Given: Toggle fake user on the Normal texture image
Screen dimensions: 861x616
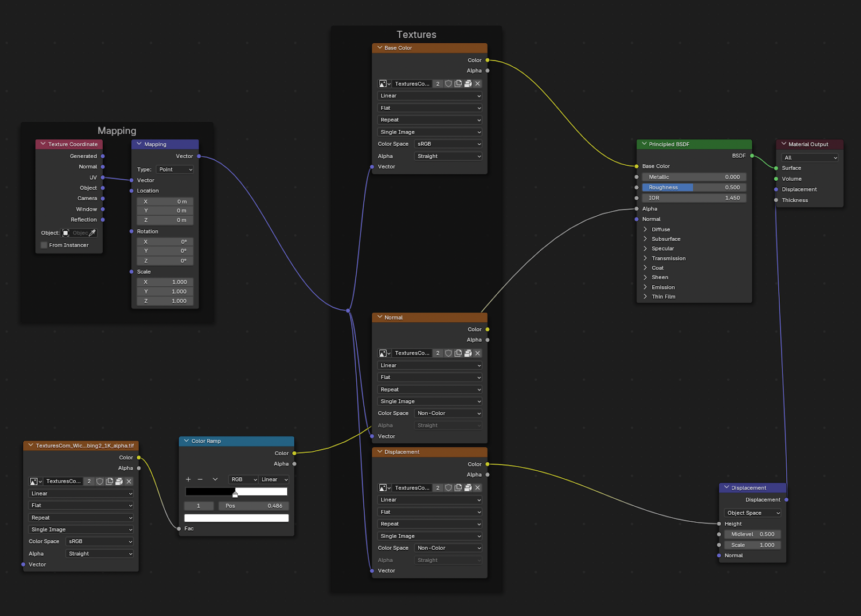Looking at the screenshot, I should (x=449, y=353).
